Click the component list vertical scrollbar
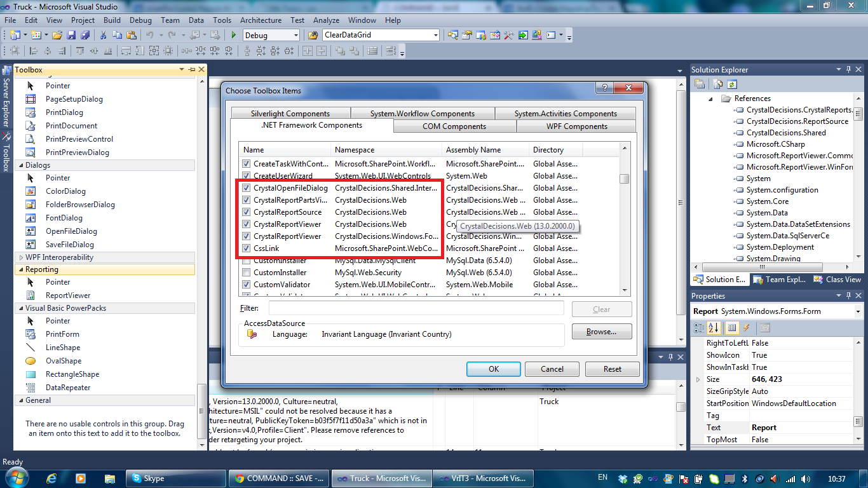Screen dimensions: 868x488 point(625,220)
